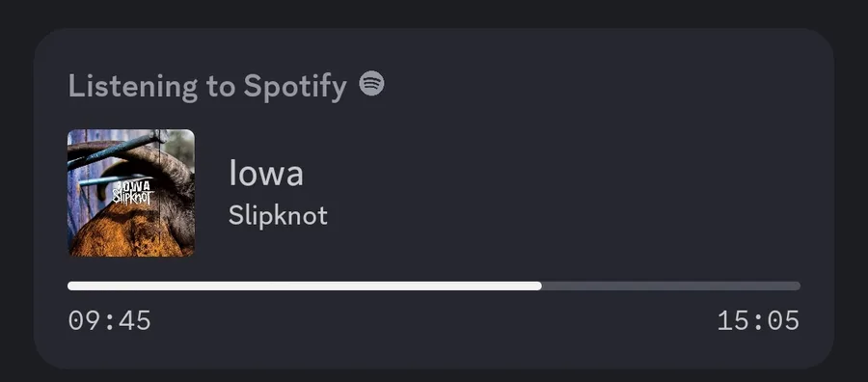Click empty space right of the song title

(x=554, y=173)
